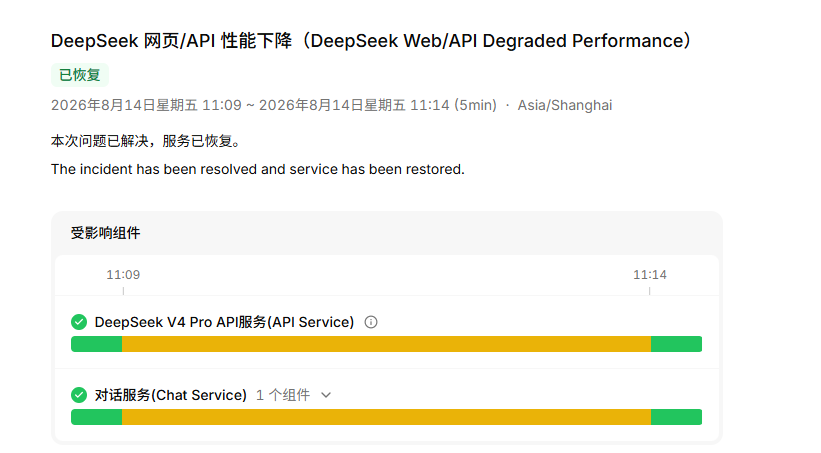Image resolution: width=821 pixels, height=453 pixels.
Task: Click the 1 个组件 component count label
Action: 283,395
